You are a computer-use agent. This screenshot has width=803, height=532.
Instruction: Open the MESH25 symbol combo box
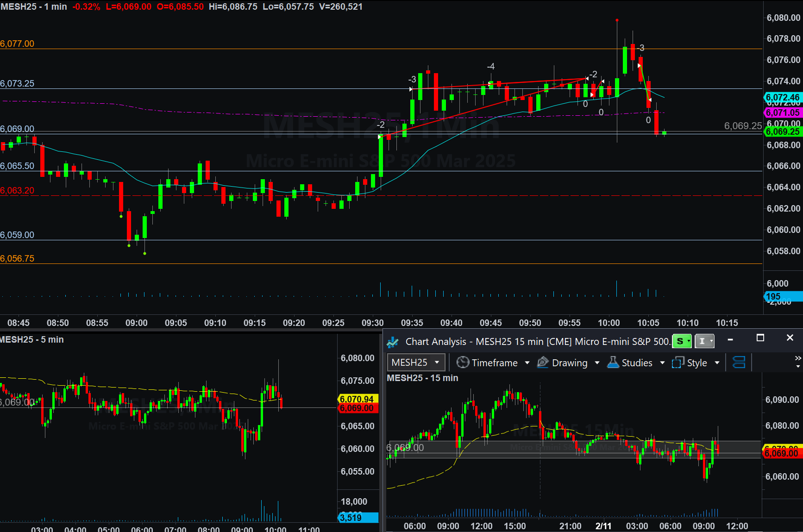pyautogui.click(x=416, y=363)
